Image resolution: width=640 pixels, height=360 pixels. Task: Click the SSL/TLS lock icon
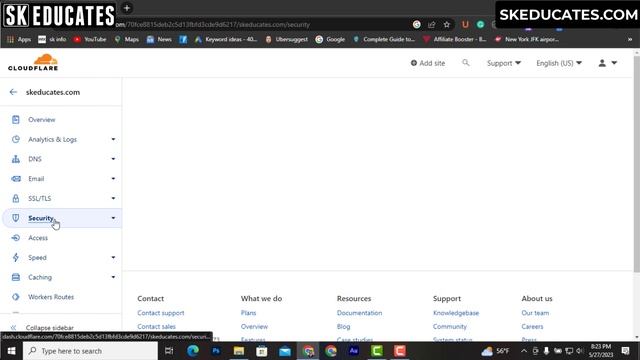(x=16, y=198)
